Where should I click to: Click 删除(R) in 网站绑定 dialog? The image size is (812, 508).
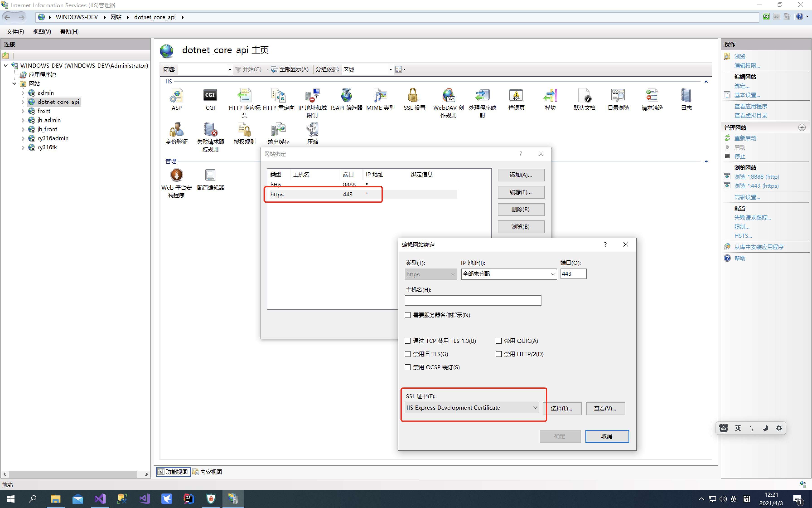click(521, 209)
